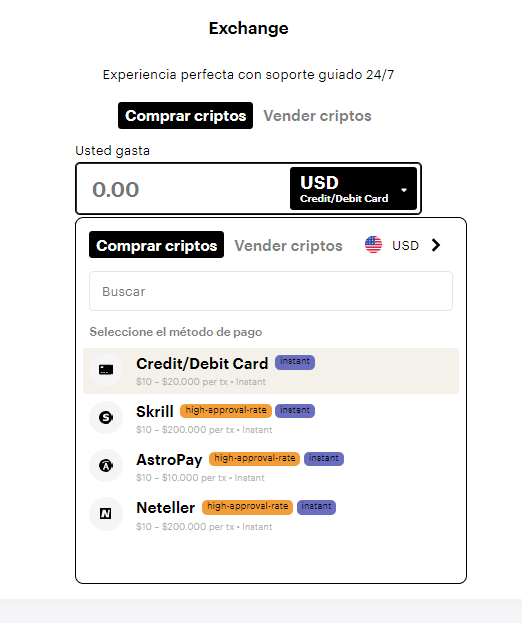Switch to top Vender criptos tab

click(x=317, y=116)
